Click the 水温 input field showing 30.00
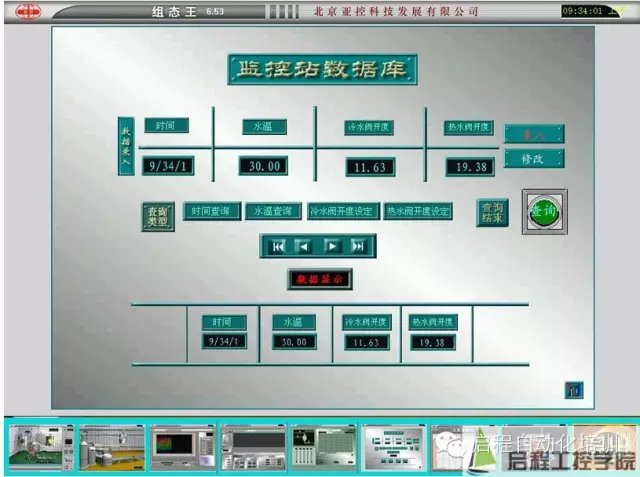Screen dimensions: 640x477 [264, 166]
